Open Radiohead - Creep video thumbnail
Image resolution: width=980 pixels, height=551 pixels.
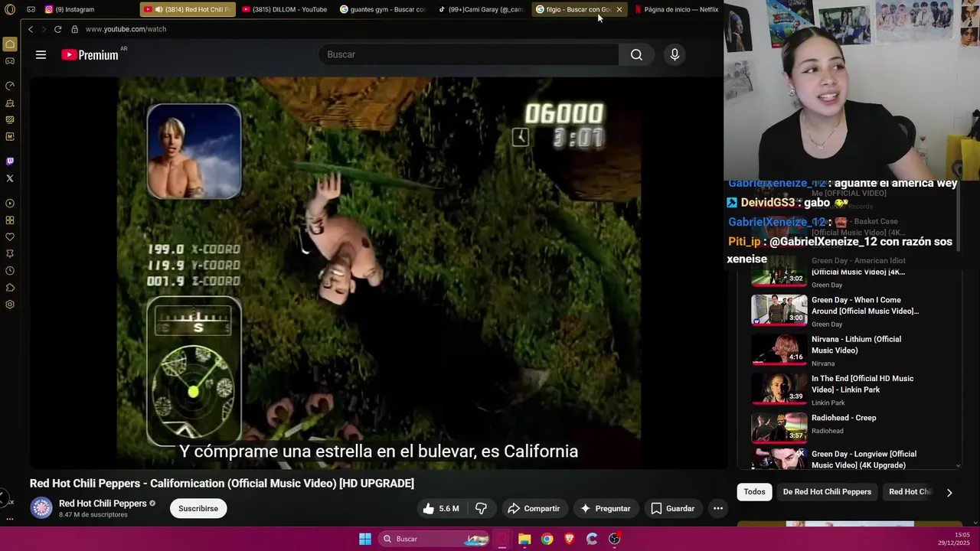(779, 428)
